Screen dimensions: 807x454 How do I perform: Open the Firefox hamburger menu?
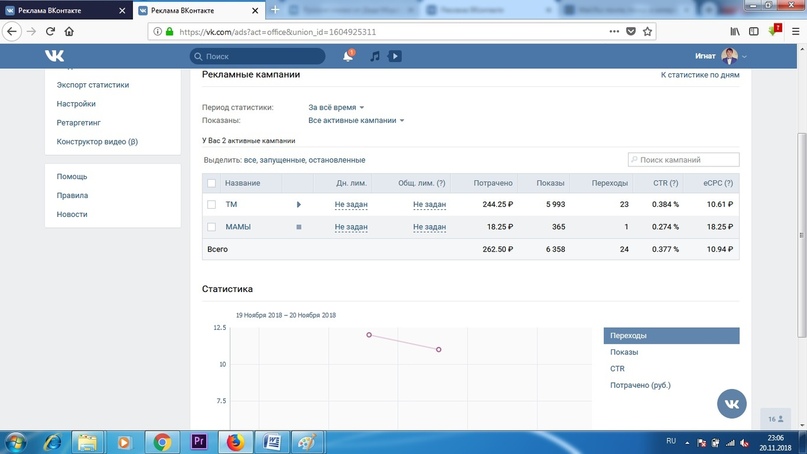click(x=795, y=31)
